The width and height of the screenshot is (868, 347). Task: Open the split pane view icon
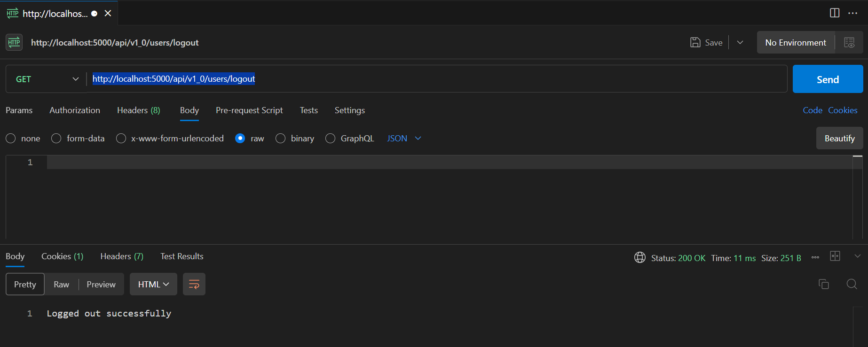pos(835,13)
